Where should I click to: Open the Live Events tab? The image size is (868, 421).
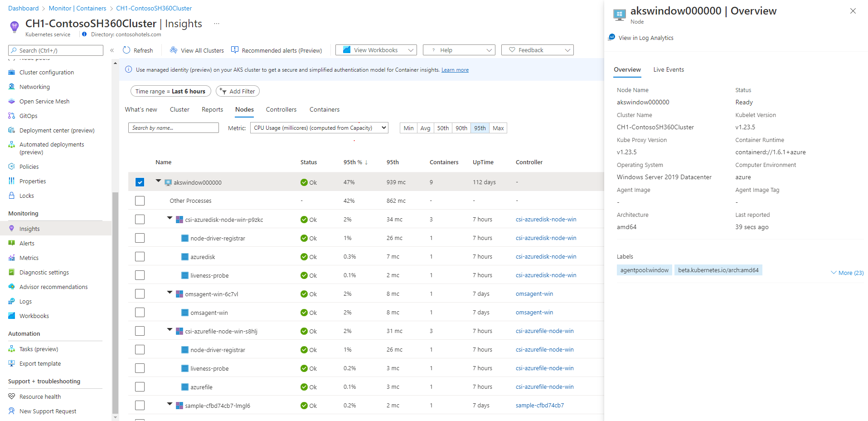(x=669, y=69)
